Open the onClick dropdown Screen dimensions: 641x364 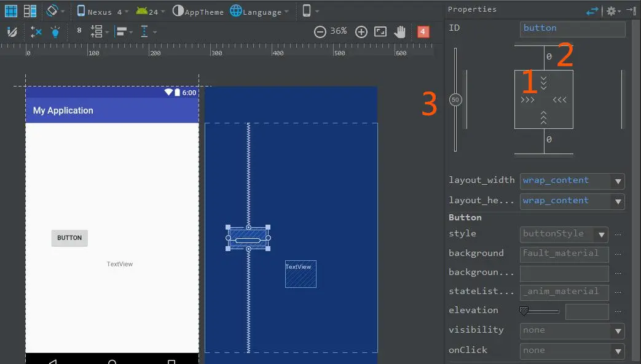tap(572, 350)
